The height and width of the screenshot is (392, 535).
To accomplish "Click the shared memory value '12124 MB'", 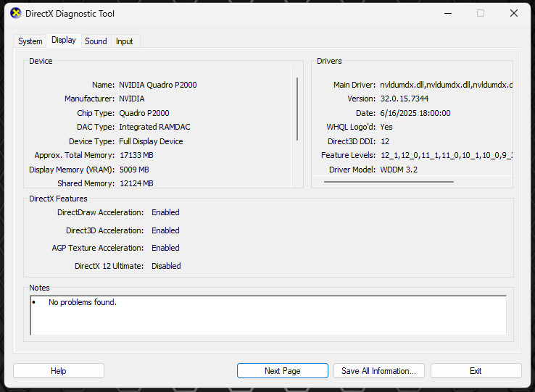I will coord(136,183).
